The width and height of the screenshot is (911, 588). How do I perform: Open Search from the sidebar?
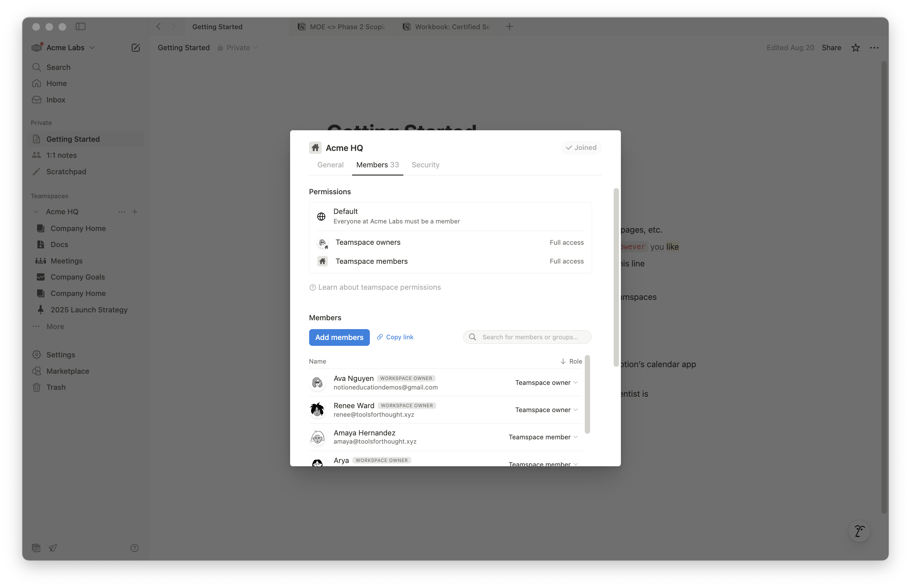coord(58,67)
